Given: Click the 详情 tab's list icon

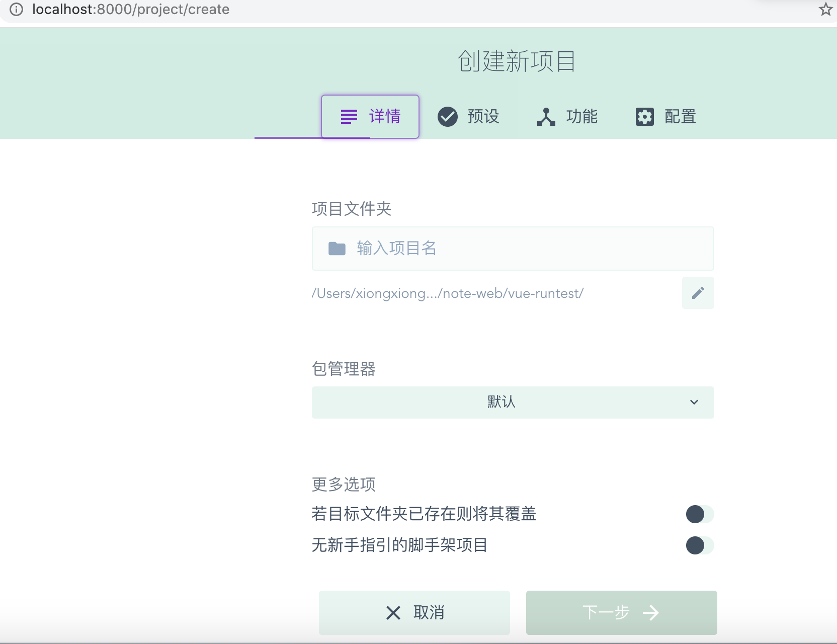Looking at the screenshot, I should click(348, 116).
